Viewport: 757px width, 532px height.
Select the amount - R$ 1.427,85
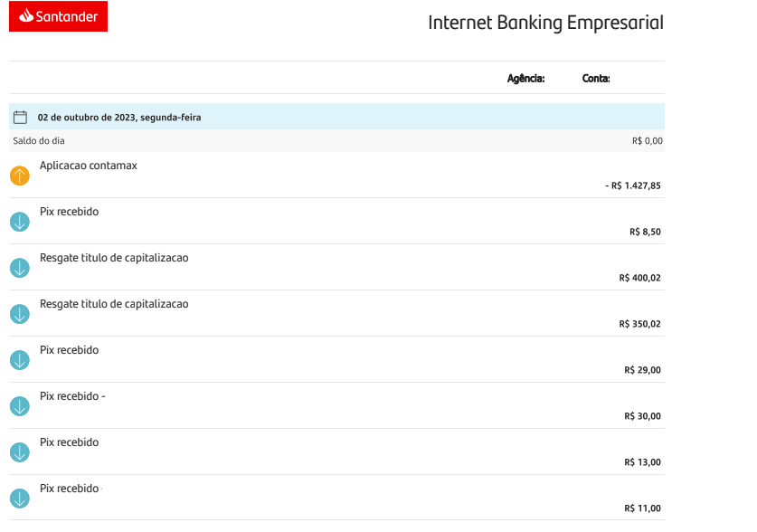click(x=633, y=185)
